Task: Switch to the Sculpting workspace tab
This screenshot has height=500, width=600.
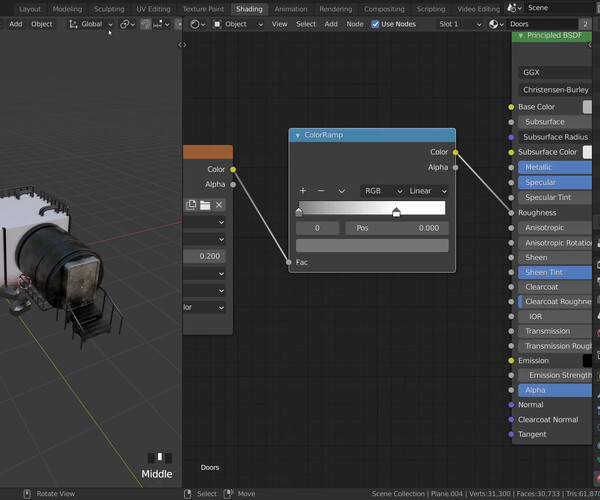Action: pos(109,9)
